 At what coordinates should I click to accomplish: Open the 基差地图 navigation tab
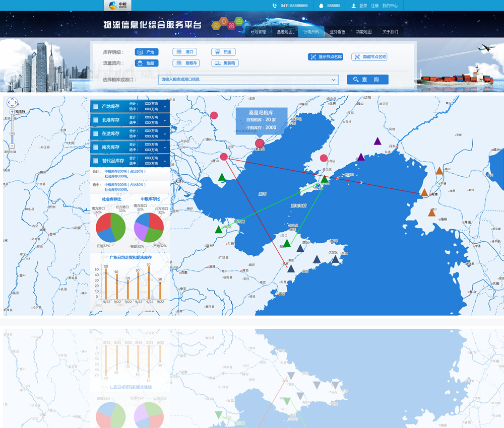coord(285,32)
